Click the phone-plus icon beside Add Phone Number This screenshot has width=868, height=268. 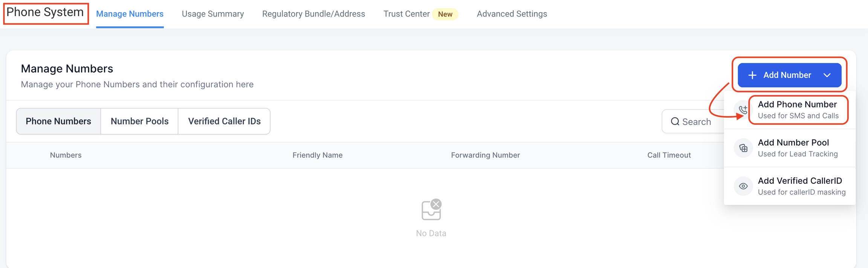click(743, 110)
